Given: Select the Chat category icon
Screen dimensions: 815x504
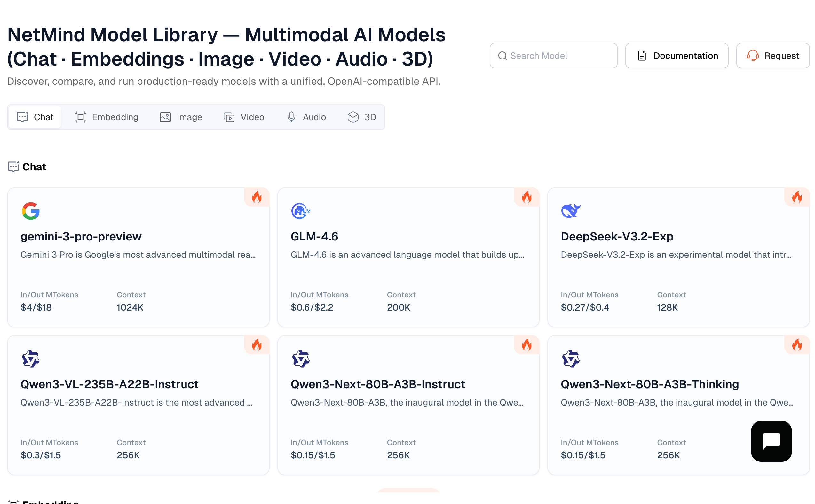Looking at the screenshot, I should click(22, 117).
